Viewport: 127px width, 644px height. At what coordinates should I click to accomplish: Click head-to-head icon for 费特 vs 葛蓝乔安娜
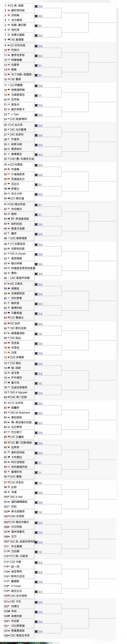point(36,274)
